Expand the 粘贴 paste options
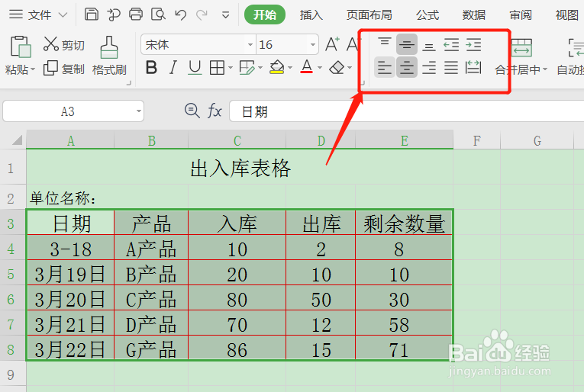Screen dimensions: 584x392 [x=33, y=69]
